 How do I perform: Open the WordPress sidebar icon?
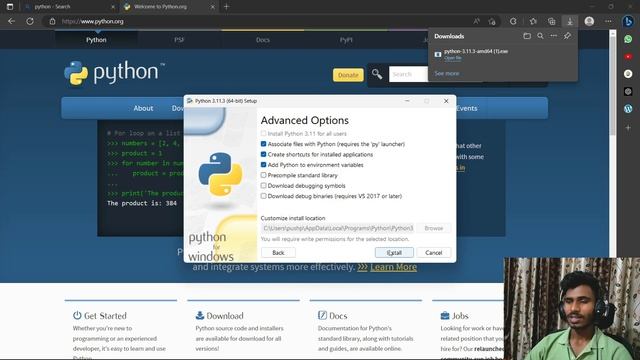[x=628, y=109]
